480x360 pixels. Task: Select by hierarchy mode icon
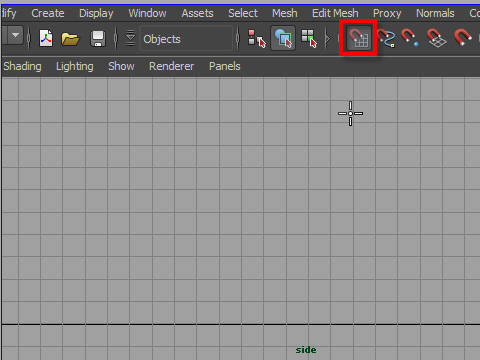257,39
